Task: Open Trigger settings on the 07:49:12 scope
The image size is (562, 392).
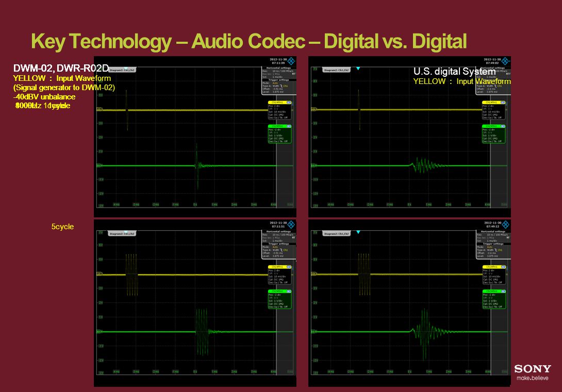Action: point(493,244)
